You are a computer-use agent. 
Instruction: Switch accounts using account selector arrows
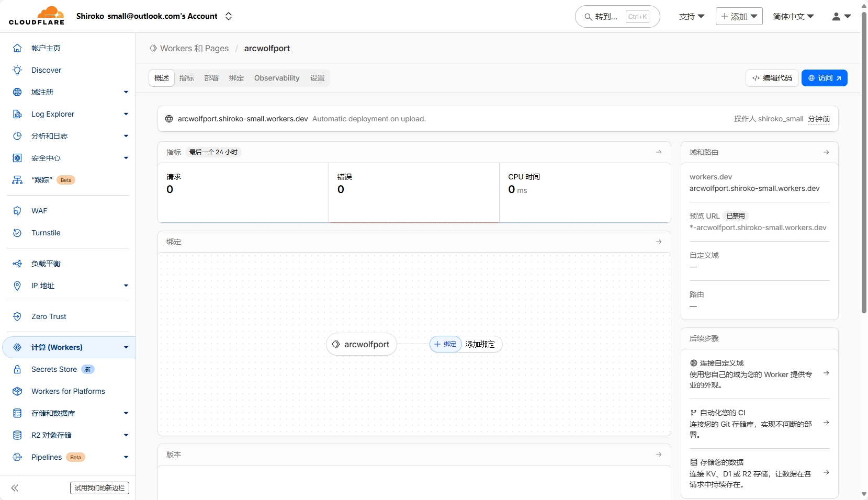coord(229,16)
